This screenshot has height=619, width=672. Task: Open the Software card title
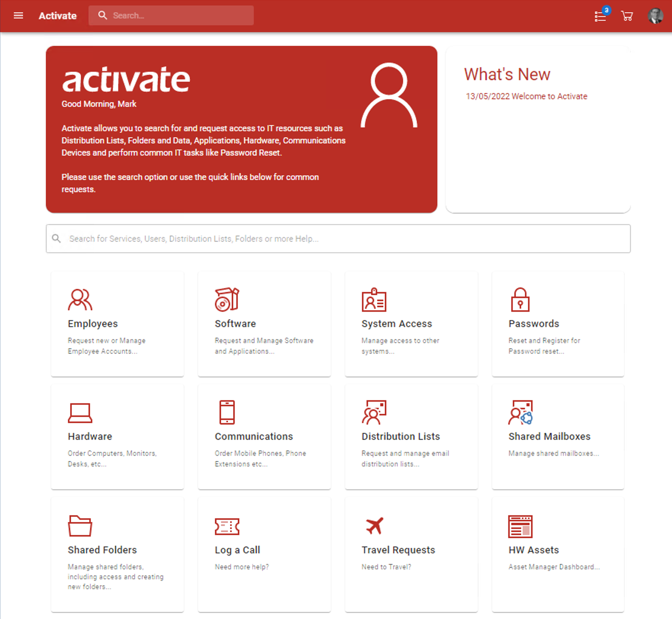coord(235,324)
